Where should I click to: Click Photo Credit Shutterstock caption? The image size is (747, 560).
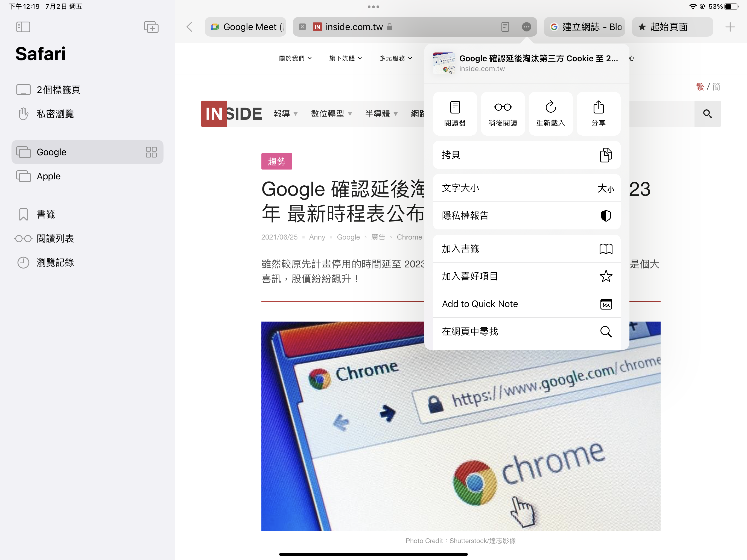click(x=461, y=541)
